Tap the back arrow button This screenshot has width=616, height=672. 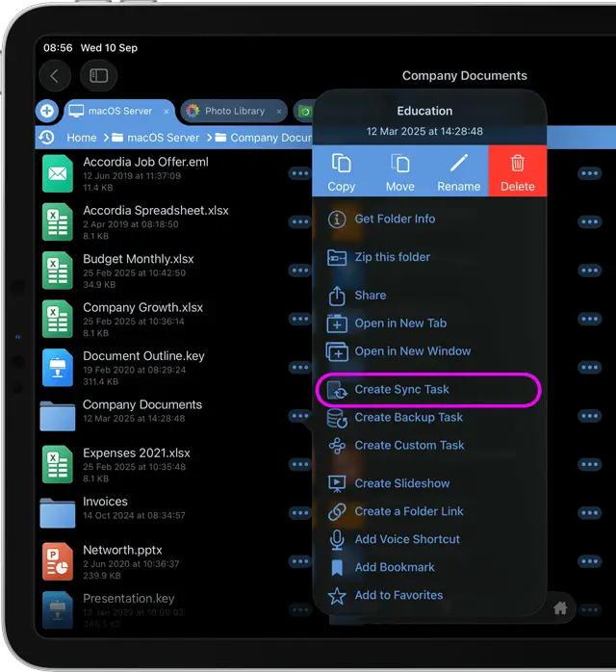pyautogui.click(x=55, y=75)
